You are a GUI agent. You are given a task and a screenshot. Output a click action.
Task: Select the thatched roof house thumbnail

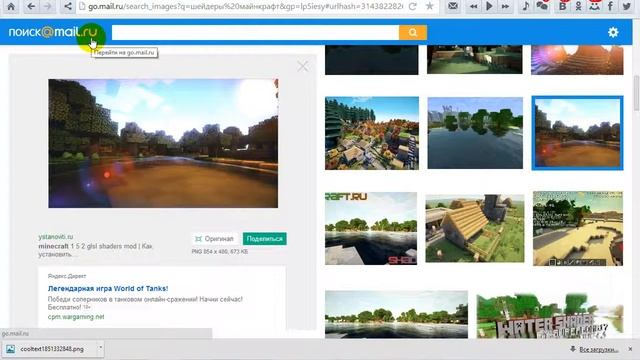(x=475, y=228)
